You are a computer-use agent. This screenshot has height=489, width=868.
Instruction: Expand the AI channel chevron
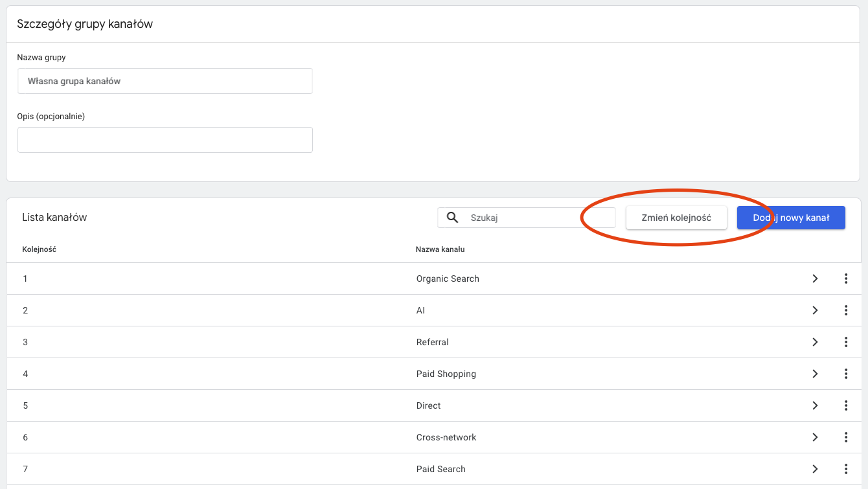point(815,310)
